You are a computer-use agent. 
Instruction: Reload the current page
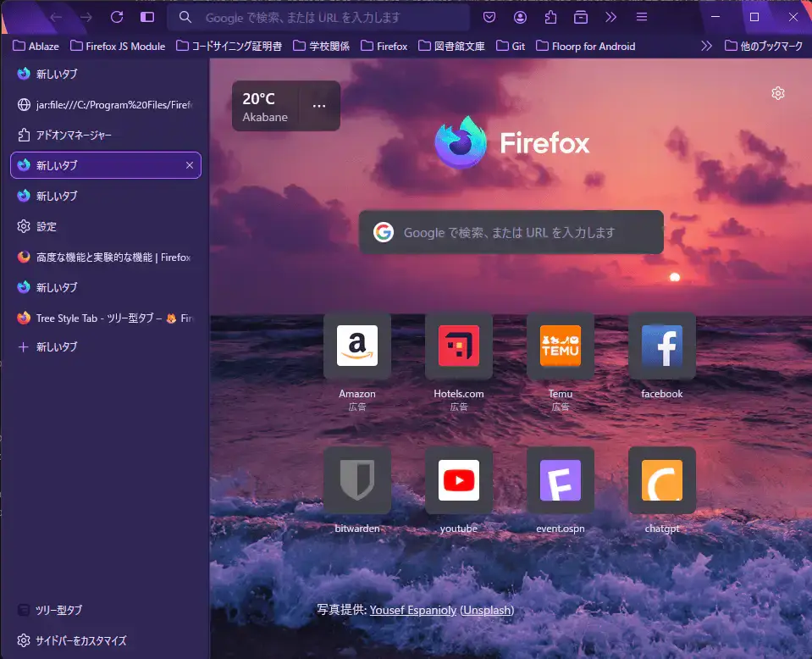116,17
